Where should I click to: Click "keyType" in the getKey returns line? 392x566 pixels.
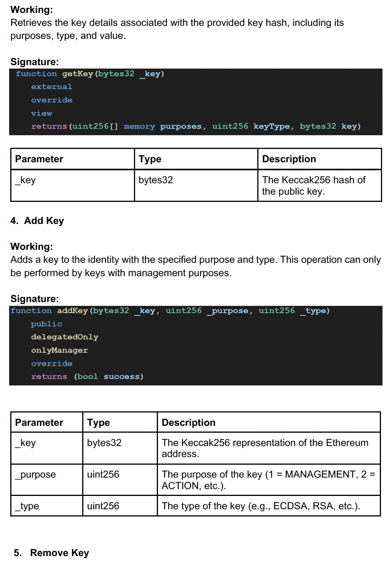[x=271, y=126]
